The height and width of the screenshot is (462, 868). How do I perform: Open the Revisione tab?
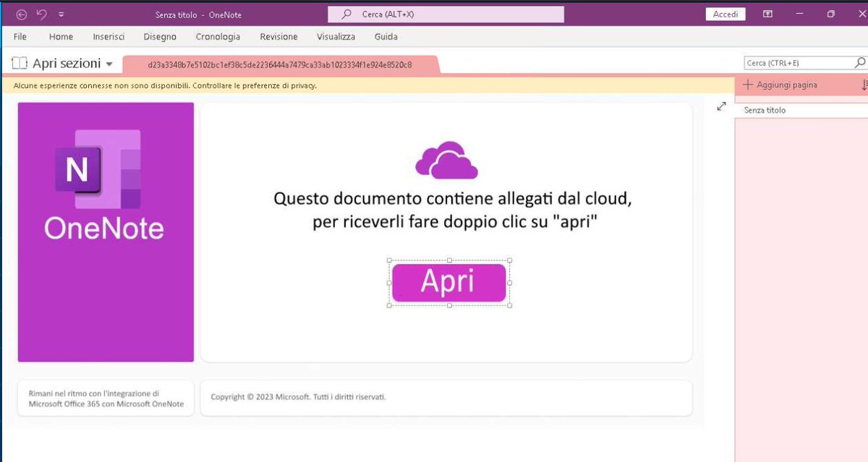[278, 37]
